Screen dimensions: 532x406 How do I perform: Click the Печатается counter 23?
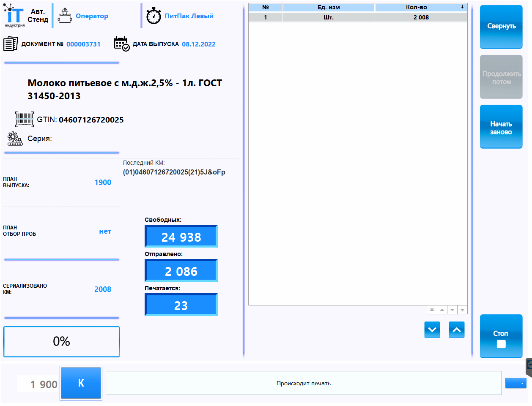pos(181,305)
